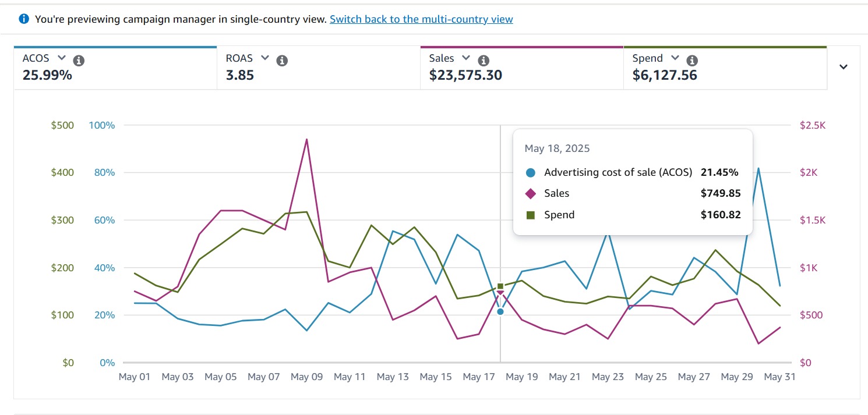
Task: Click the May 31 label on the date axis
Action: 779,377
